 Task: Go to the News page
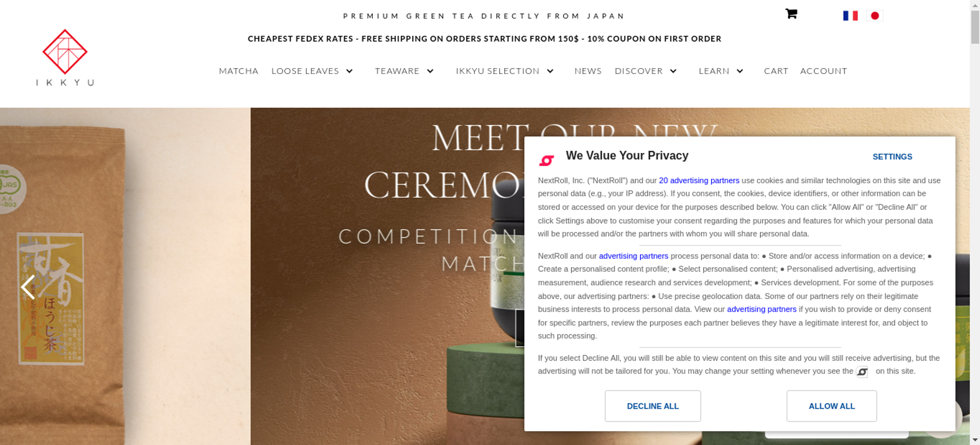(588, 71)
